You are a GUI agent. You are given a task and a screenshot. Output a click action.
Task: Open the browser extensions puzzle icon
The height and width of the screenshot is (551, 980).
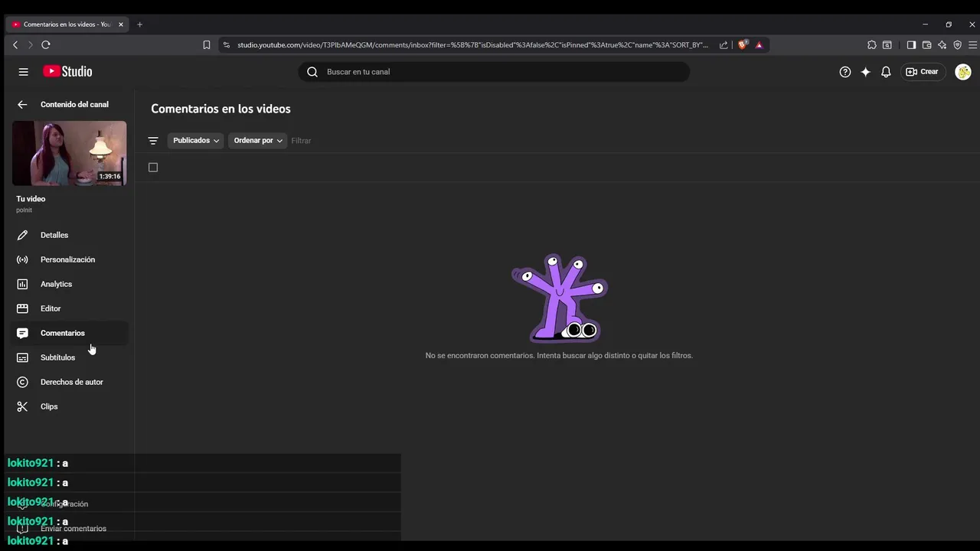pos(871,45)
